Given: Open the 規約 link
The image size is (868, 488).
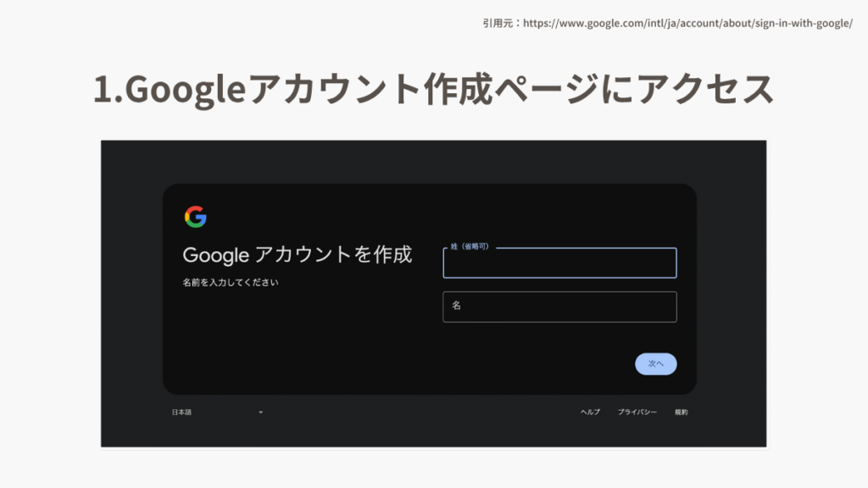Looking at the screenshot, I should click(681, 413).
